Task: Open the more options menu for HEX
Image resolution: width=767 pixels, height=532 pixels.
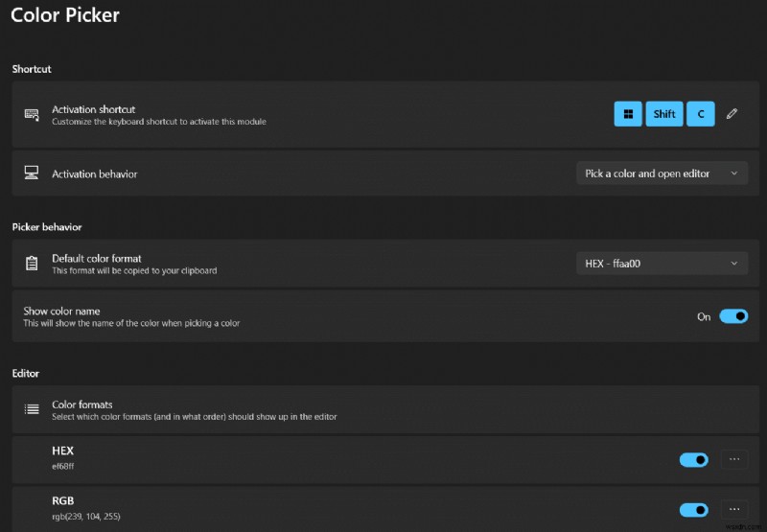Action: (734, 460)
